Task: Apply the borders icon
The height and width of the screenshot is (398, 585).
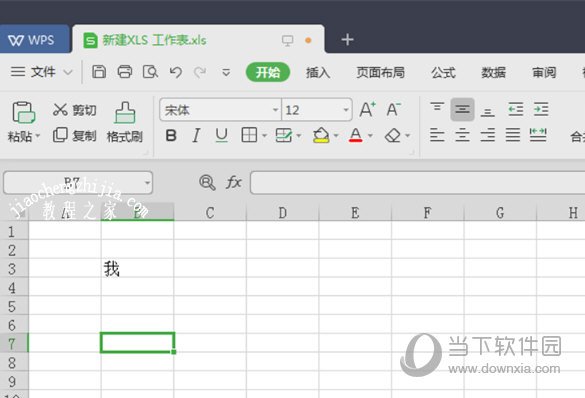Action: (249, 135)
